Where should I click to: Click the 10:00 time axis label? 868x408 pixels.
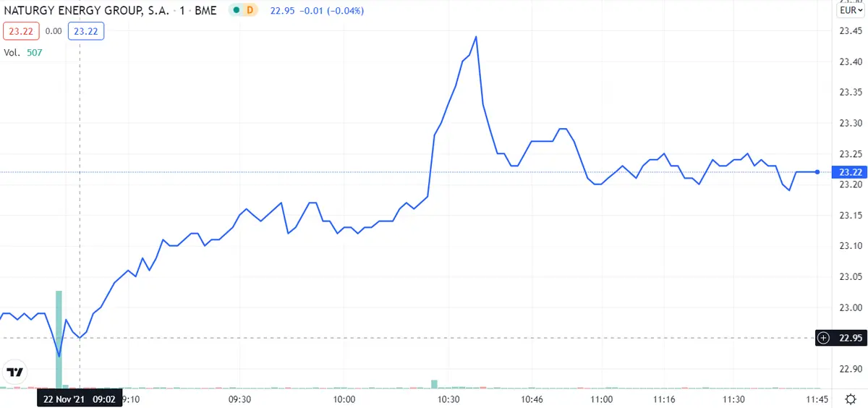pos(344,399)
